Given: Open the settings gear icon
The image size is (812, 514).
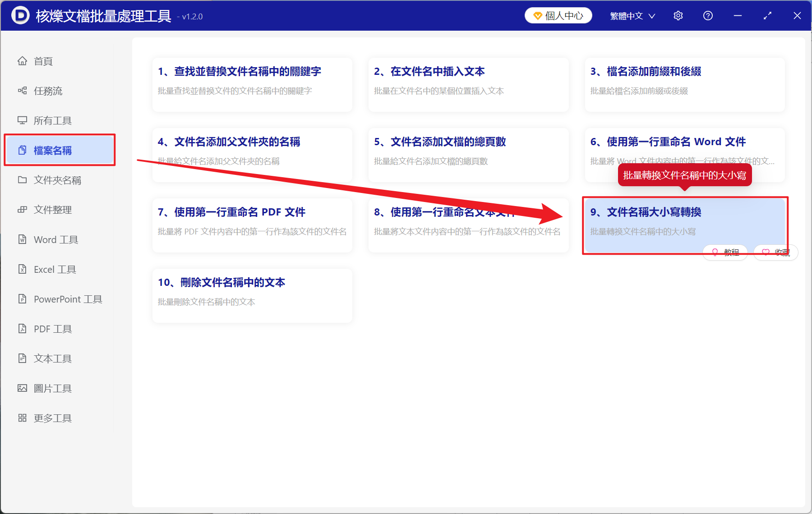Looking at the screenshot, I should pyautogui.click(x=678, y=15).
